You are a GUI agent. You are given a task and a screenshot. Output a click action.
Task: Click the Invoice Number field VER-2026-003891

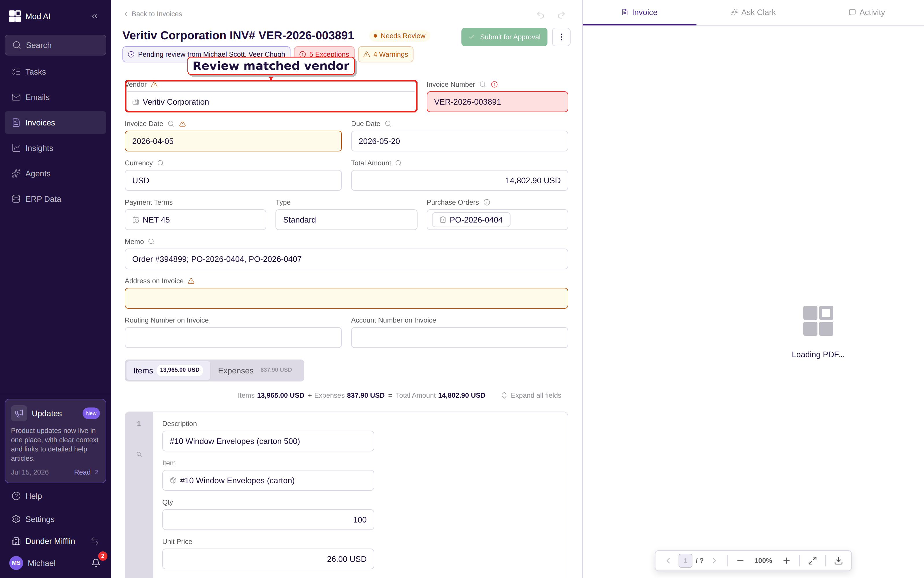497,102
